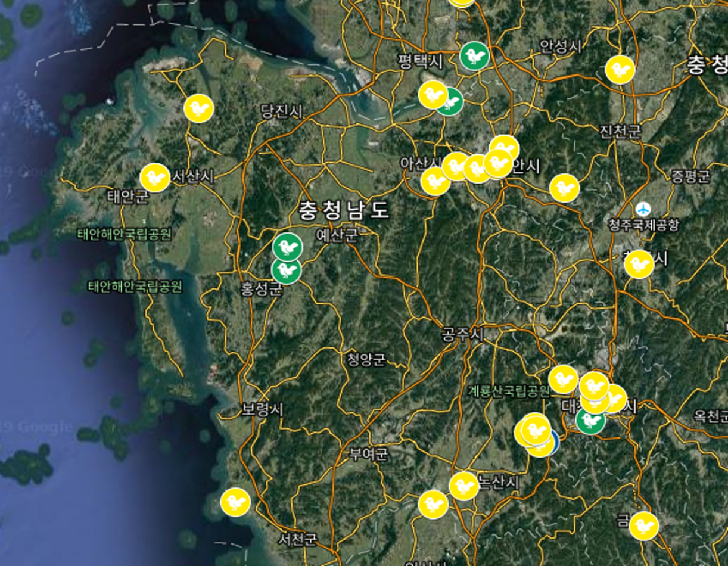Click the yellow marker just left of 아산시
Screen dimensions: 728x566
[x=435, y=181]
